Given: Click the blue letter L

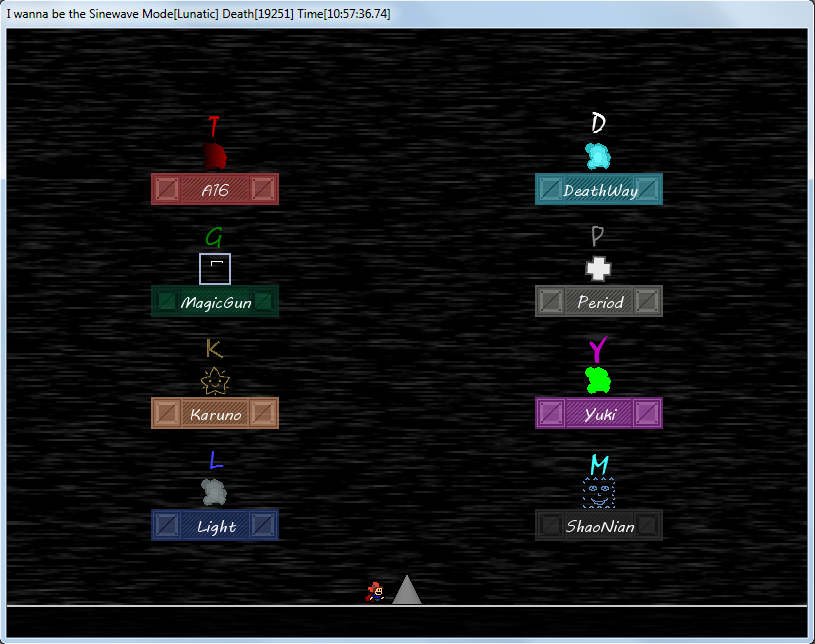Looking at the screenshot, I should (x=216, y=460).
